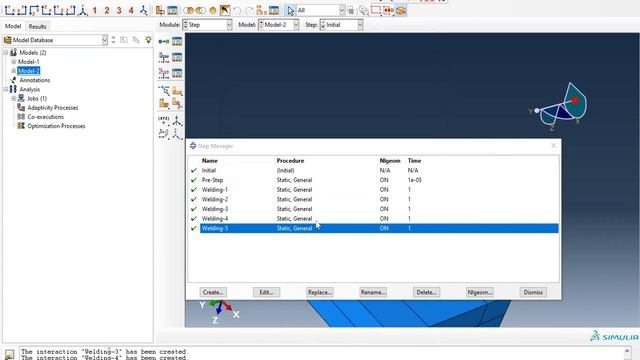Image resolution: width=640 pixels, height=360 pixels.
Task: Click the lightbulb icon in the model tree
Action: [148, 40]
